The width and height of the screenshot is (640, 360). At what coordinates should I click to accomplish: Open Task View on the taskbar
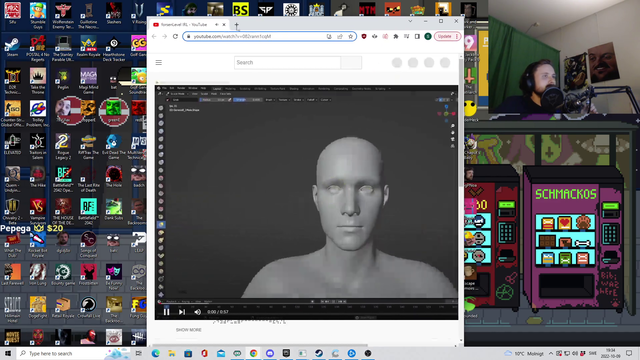[139, 353]
